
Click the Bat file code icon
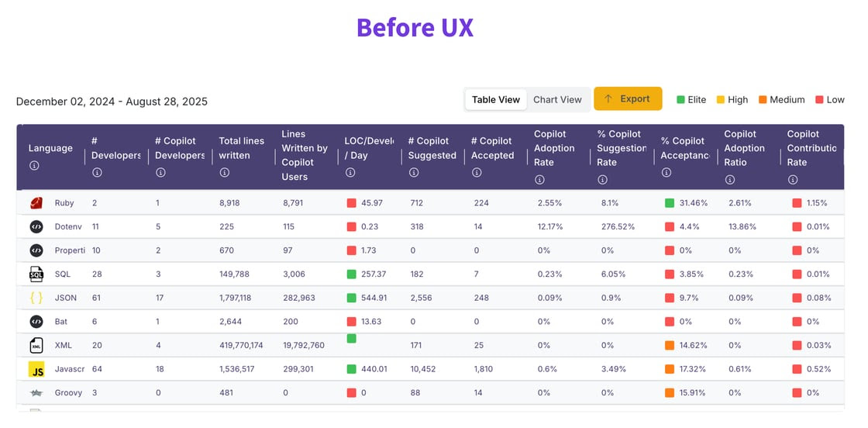click(x=36, y=322)
